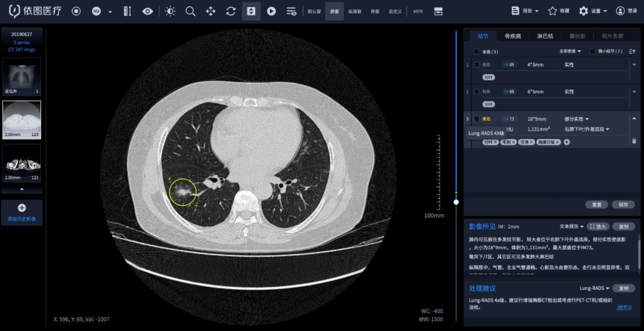Click the ruler measurement tool icon
The width and height of the screenshot is (644, 331).
pos(126,11)
